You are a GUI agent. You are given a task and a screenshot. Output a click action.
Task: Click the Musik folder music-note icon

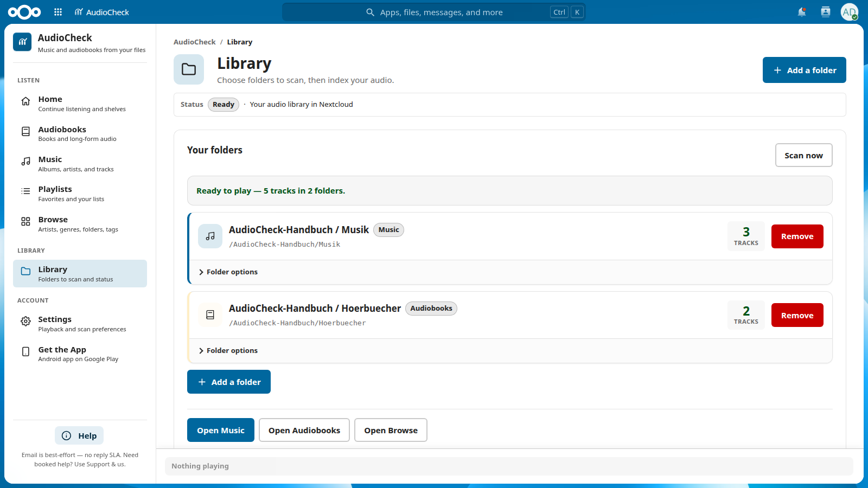(x=210, y=236)
